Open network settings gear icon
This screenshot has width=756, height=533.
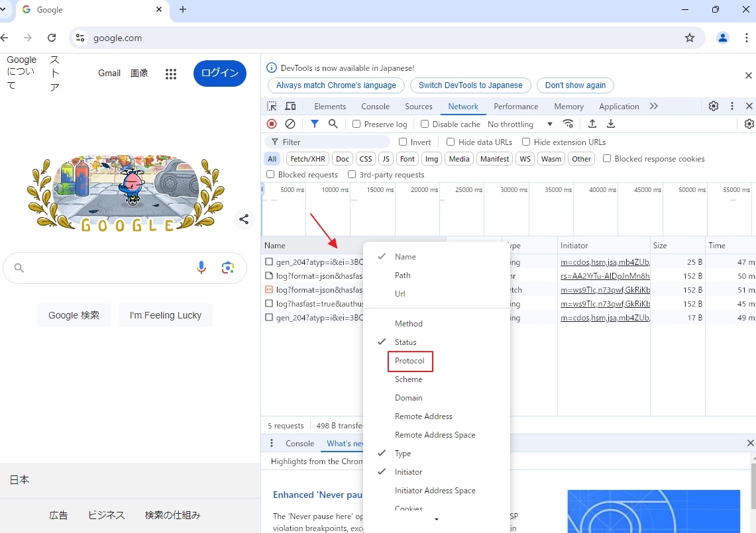click(x=749, y=124)
